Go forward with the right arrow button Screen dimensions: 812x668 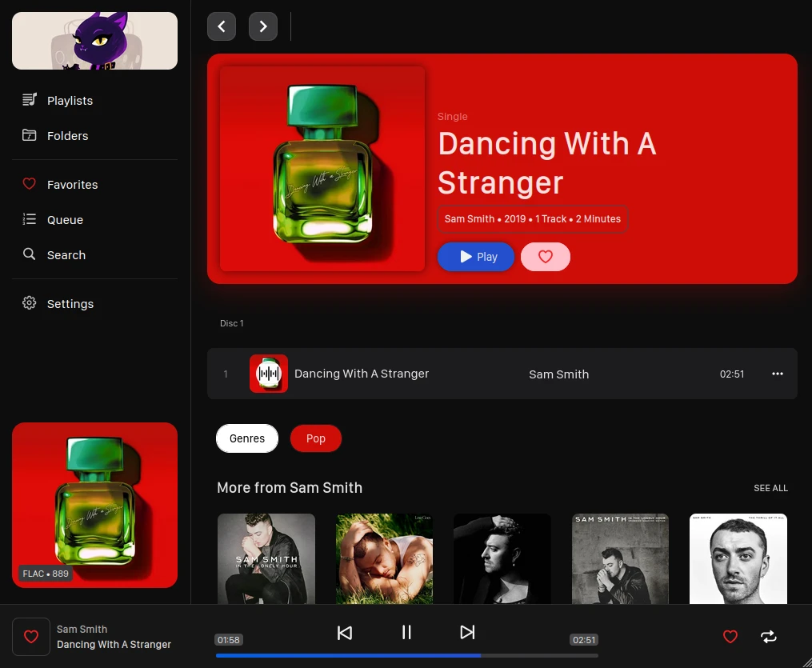(x=263, y=26)
